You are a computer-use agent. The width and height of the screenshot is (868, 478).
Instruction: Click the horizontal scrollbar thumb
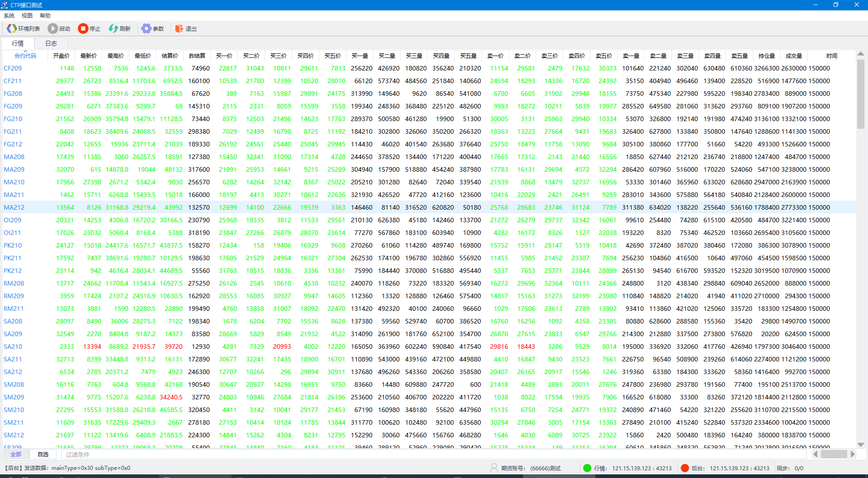tap(834, 454)
